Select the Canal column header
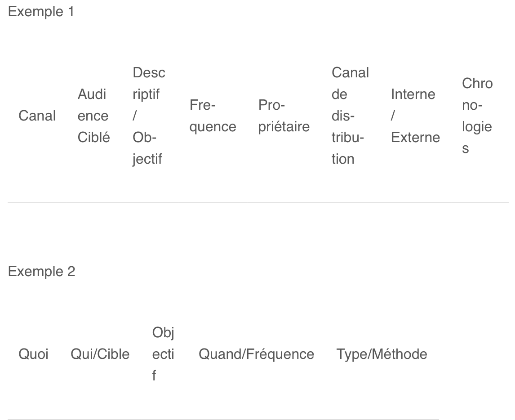515x420 pixels. point(37,116)
